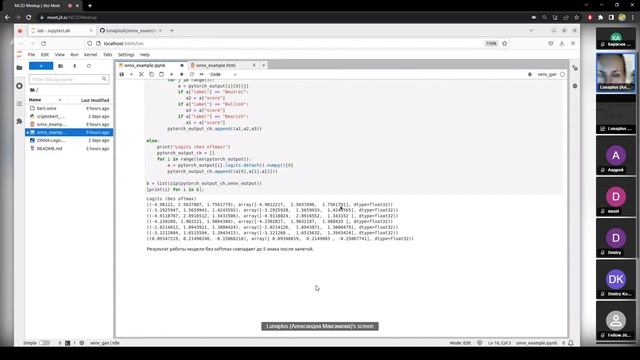The width and height of the screenshot is (640, 360).
Task: Create a new folder in file browser
Action: (x=60, y=66)
